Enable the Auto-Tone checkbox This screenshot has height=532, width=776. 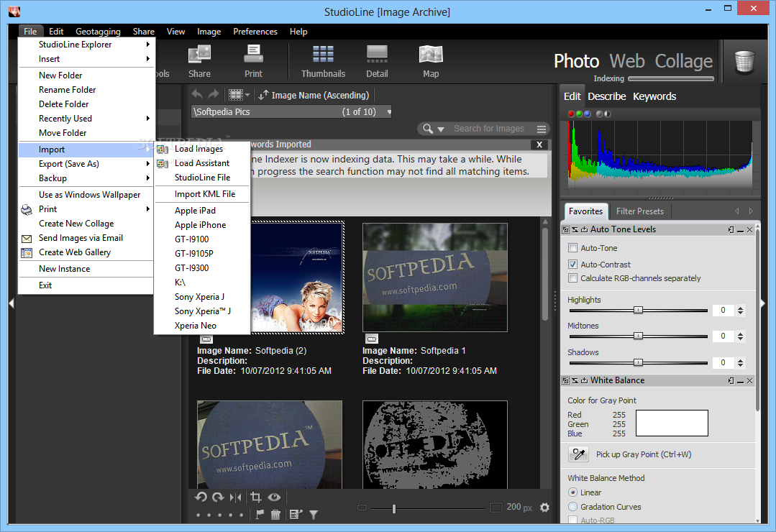[572, 248]
